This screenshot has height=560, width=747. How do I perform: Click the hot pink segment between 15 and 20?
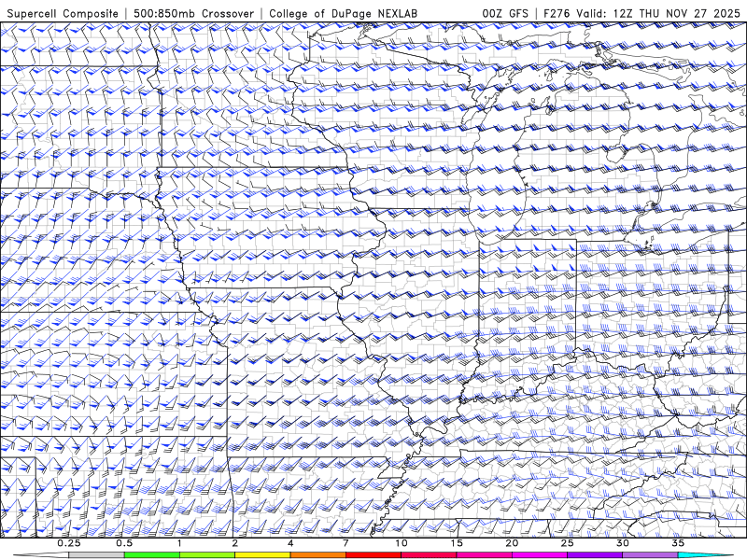pos(484,555)
